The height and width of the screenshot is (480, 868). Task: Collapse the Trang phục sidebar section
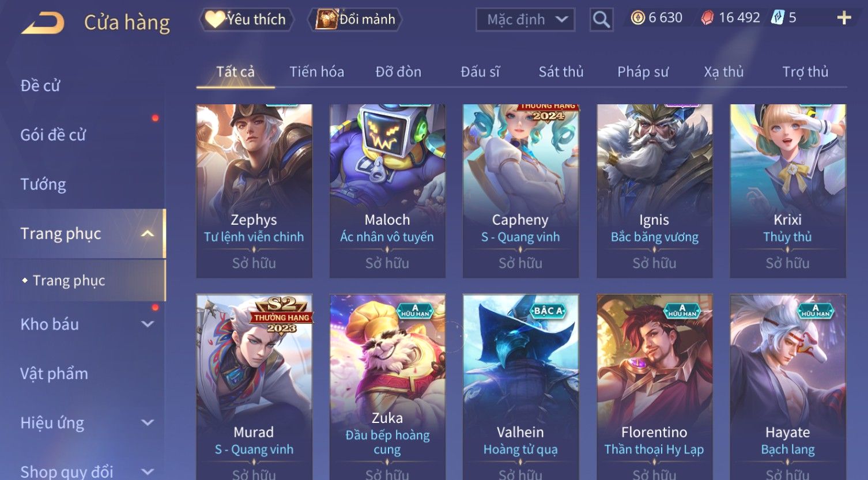coord(148,234)
